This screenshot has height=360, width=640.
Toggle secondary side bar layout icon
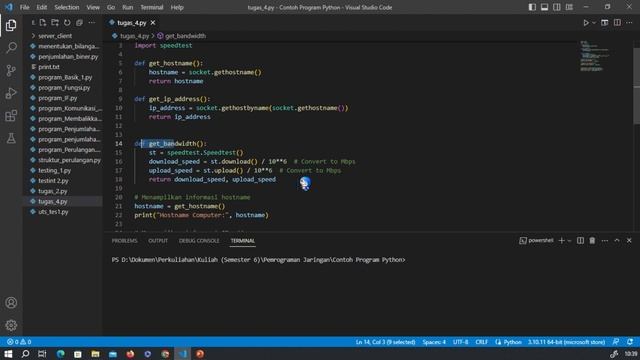[557, 7]
